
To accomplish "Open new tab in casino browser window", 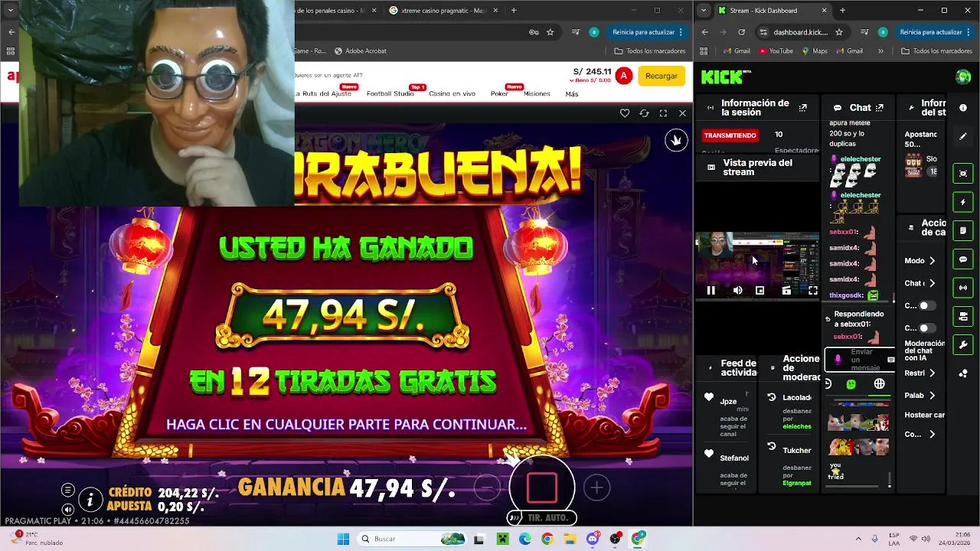I will pos(514,11).
